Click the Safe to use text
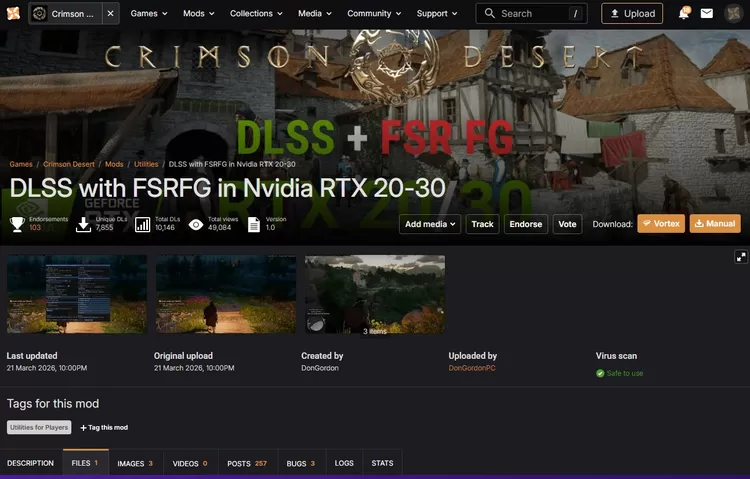 [x=625, y=373]
